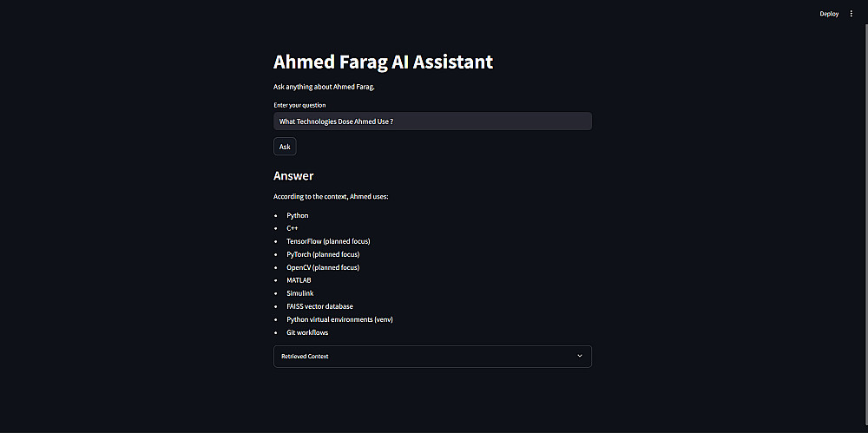The image size is (868, 433).
Task: Click the Answer heading
Action: tap(293, 176)
